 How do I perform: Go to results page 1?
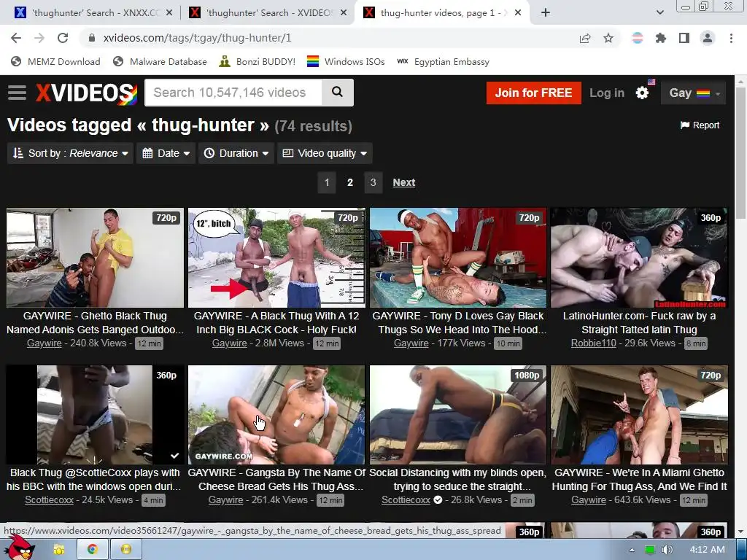point(327,182)
